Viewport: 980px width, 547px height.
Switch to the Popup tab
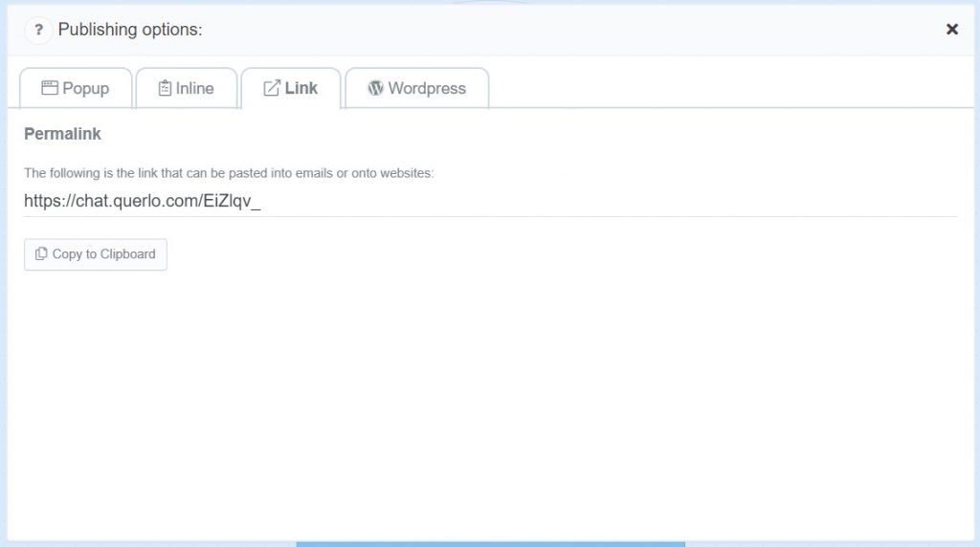click(76, 88)
